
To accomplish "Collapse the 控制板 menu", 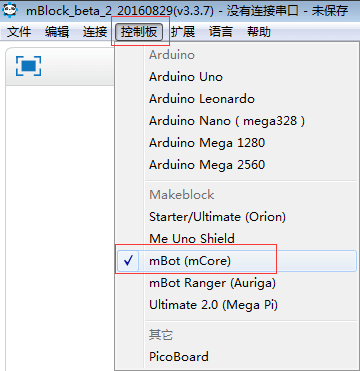I will (139, 32).
